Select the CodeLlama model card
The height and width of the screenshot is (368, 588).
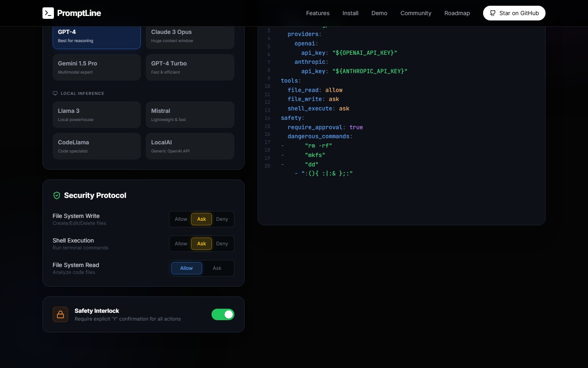click(x=97, y=146)
